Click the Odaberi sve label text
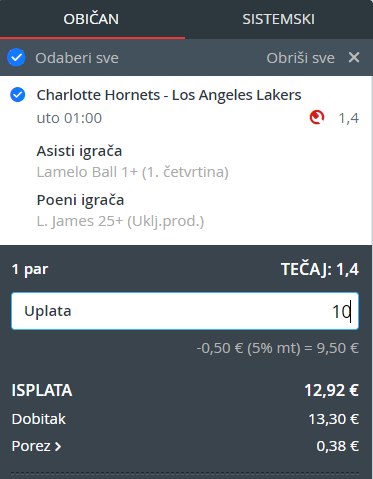The width and height of the screenshot is (373, 479). click(77, 58)
